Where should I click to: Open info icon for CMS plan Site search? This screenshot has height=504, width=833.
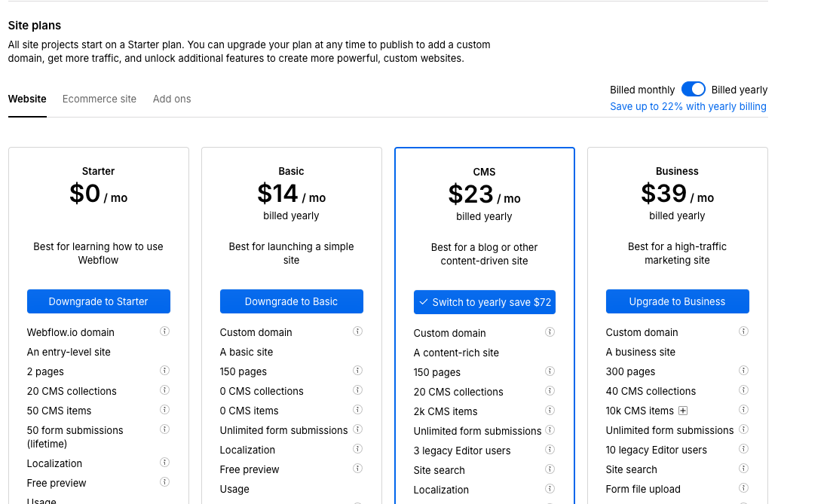[x=550, y=469]
